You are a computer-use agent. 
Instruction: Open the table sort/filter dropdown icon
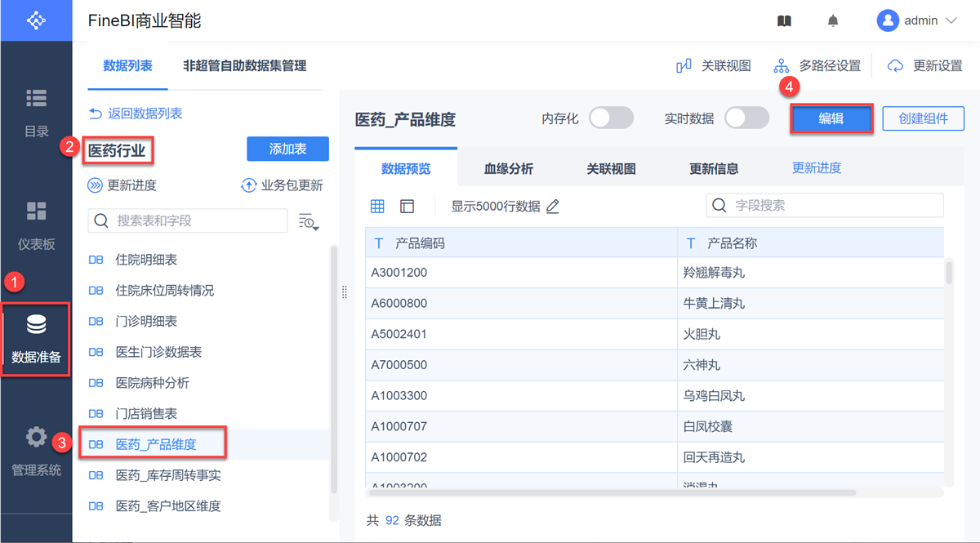point(309,221)
